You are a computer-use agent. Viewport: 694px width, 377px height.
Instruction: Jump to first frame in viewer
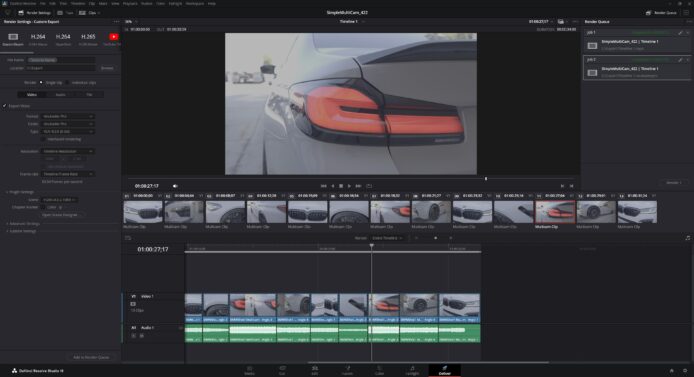(x=324, y=186)
